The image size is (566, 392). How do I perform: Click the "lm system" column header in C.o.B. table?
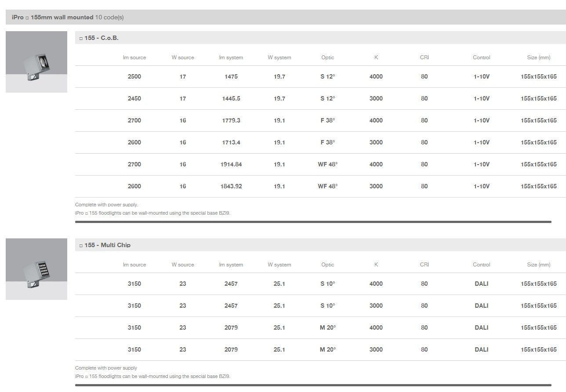pyautogui.click(x=231, y=58)
